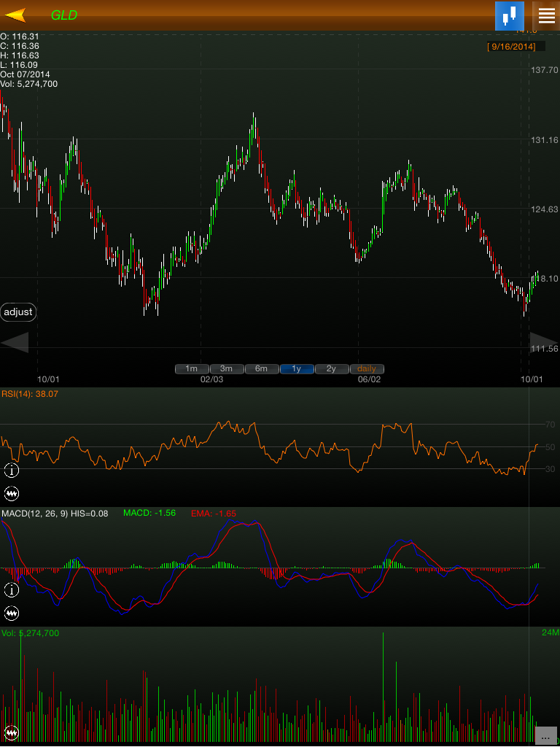Open MACD panel indicator wave icon

click(x=12, y=613)
